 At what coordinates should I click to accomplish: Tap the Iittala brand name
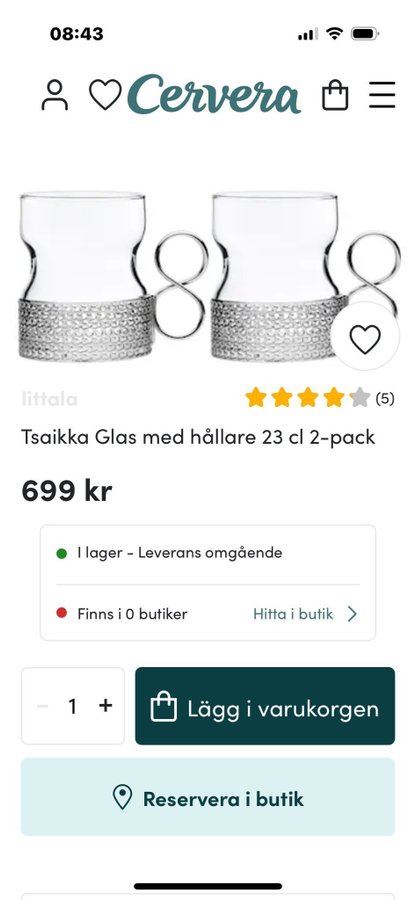pyautogui.click(x=49, y=399)
